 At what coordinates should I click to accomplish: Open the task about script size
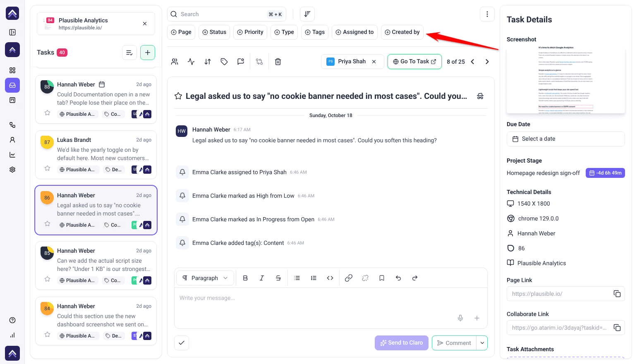tap(96, 266)
